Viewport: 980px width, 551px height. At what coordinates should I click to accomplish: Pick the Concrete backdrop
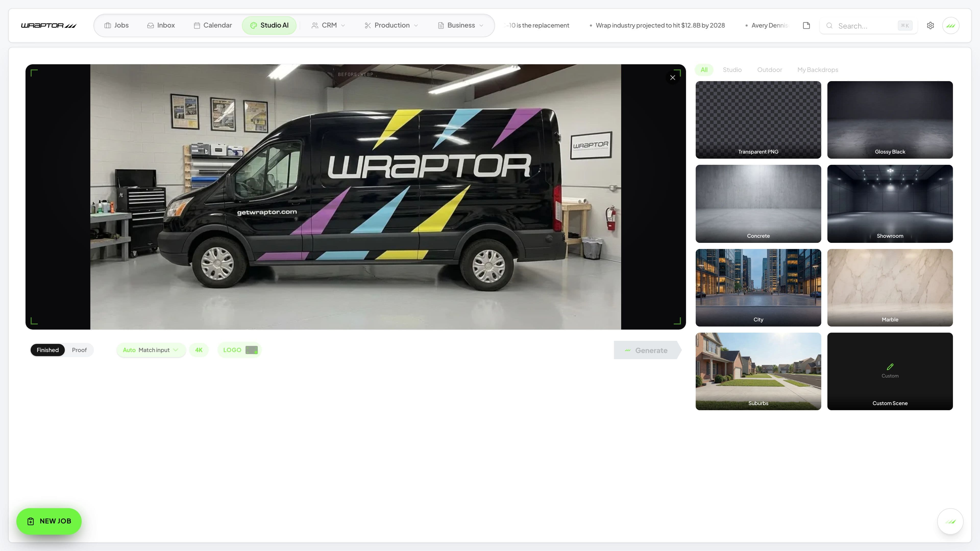point(758,204)
